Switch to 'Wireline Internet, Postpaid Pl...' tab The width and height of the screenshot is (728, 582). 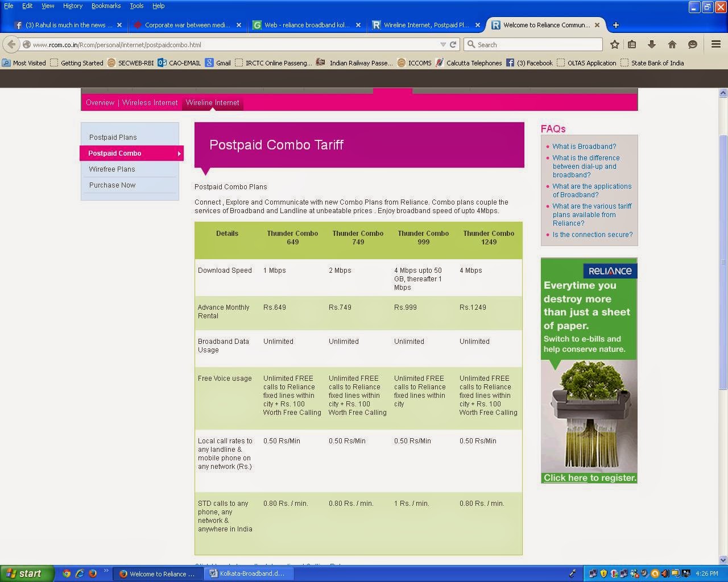click(x=425, y=25)
